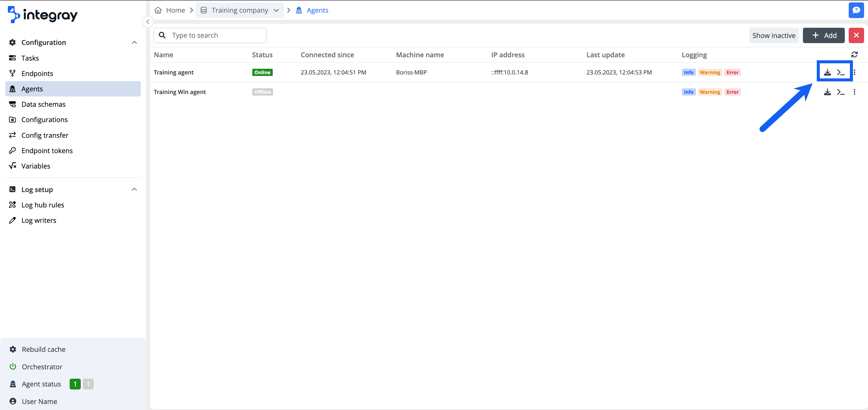Click the red X close button
Viewport: 868px width, 410px height.
click(x=856, y=35)
